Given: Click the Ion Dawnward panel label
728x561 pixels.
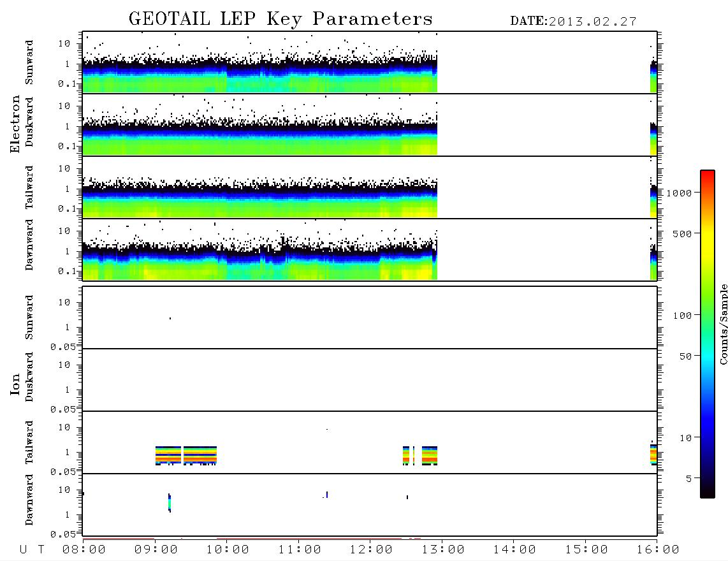Looking at the screenshot, I should coord(29,500).
